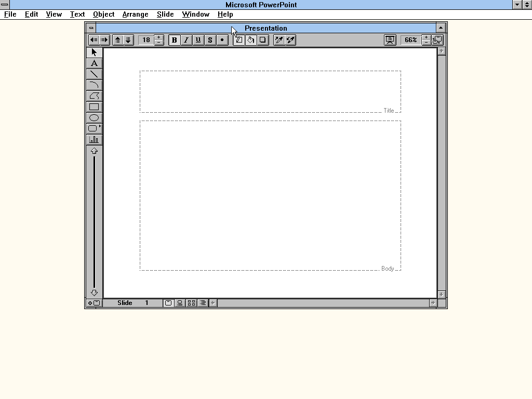Switch to Slide view
Image resolution: width=532 pixels, height=399 pixels.
coord(168,303)
